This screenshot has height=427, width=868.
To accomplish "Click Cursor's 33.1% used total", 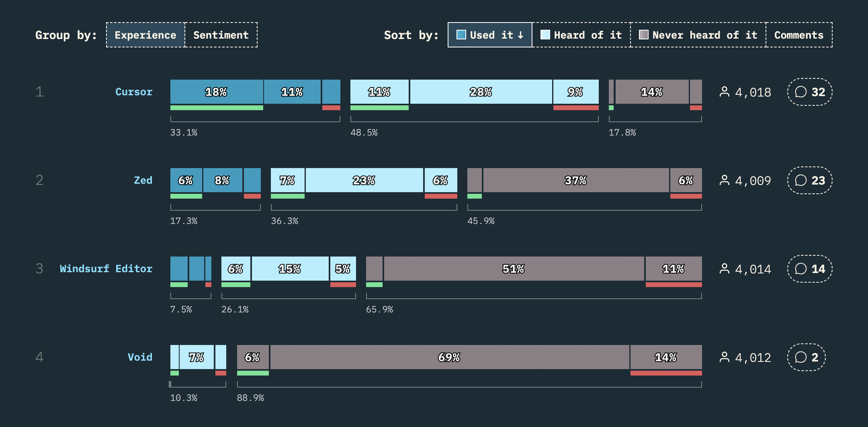I will click(184, 133).
